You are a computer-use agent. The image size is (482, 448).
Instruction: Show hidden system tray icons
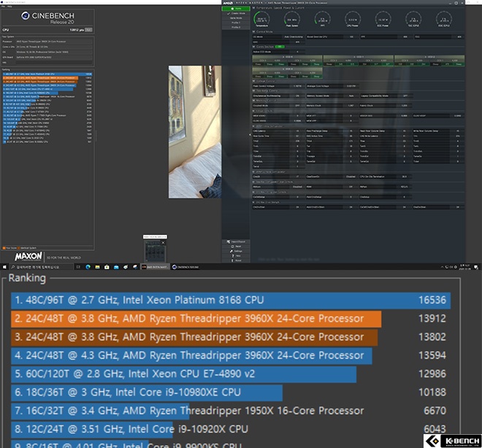[x=442, y=267]
